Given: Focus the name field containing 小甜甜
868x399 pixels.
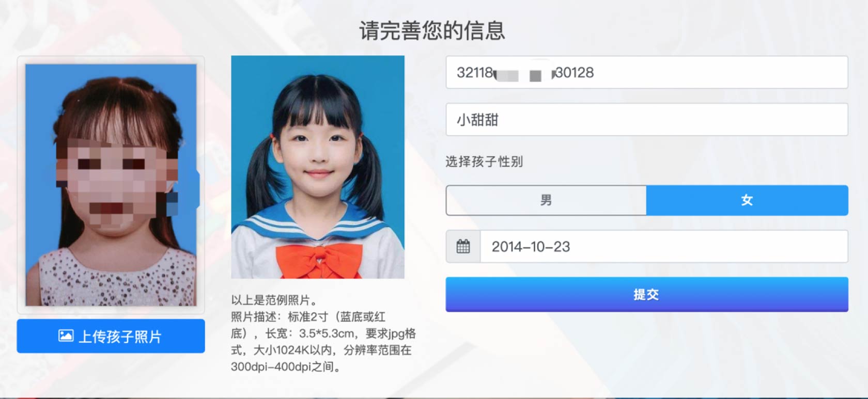Looking at the screenshot, I should pyautogui.click(x=647, y=120).
